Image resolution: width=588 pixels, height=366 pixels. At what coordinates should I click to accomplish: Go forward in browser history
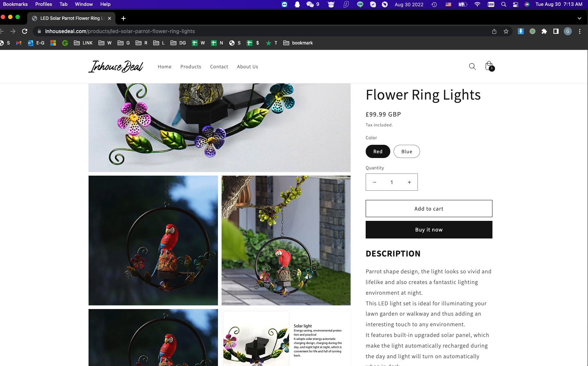coord(13,31)
